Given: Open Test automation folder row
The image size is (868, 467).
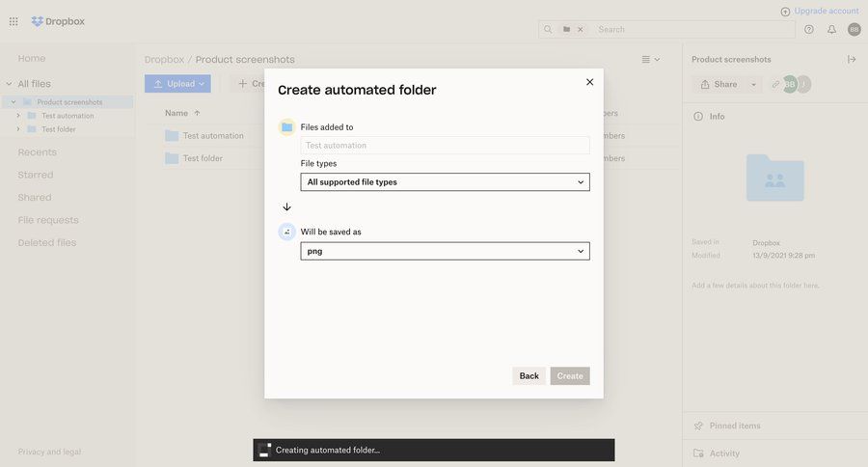Looking at the screenshot, I should tap(213, 136).
